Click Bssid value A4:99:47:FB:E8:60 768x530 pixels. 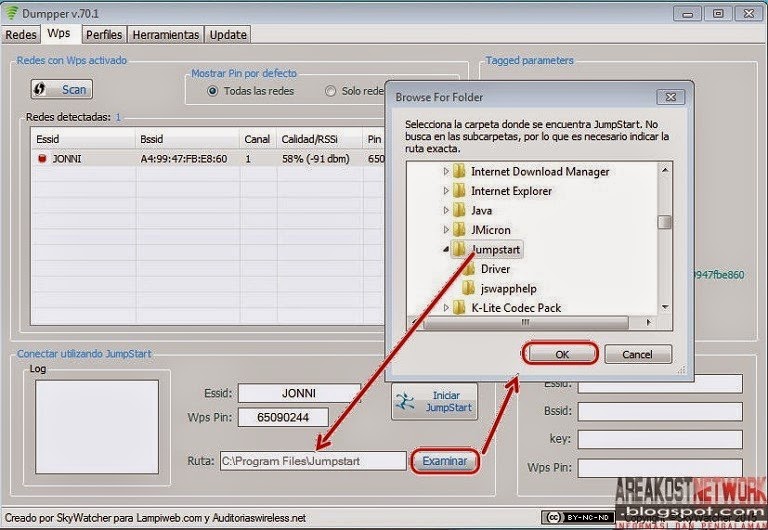[x=184, y=159]
